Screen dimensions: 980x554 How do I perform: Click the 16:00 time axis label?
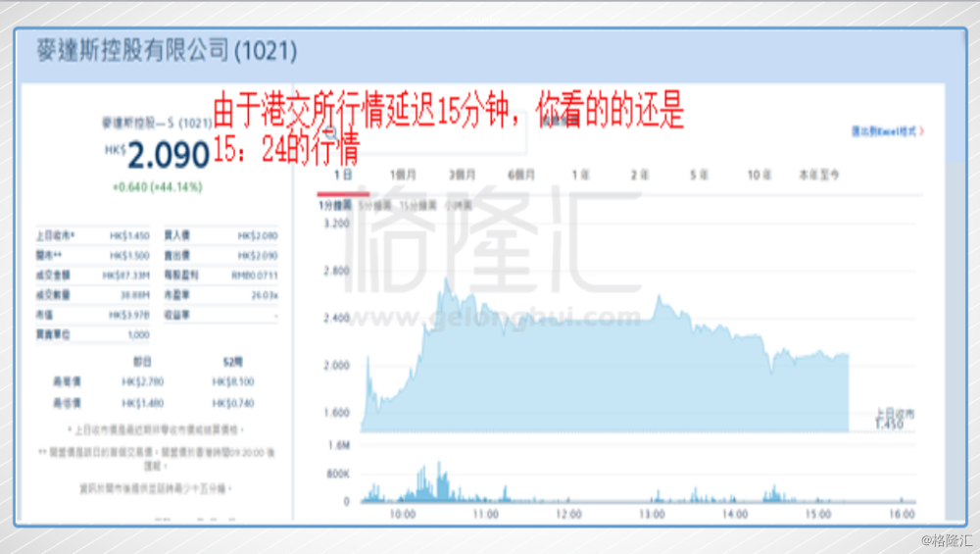902,514
